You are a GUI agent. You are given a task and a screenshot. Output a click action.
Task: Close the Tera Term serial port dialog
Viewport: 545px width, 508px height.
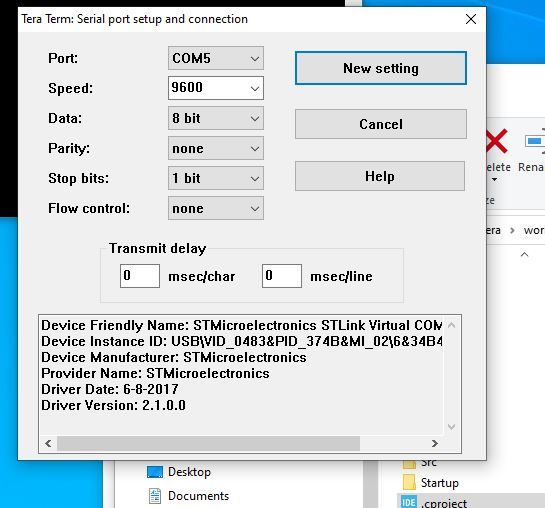pyautogui.click(x=471, y=19)
